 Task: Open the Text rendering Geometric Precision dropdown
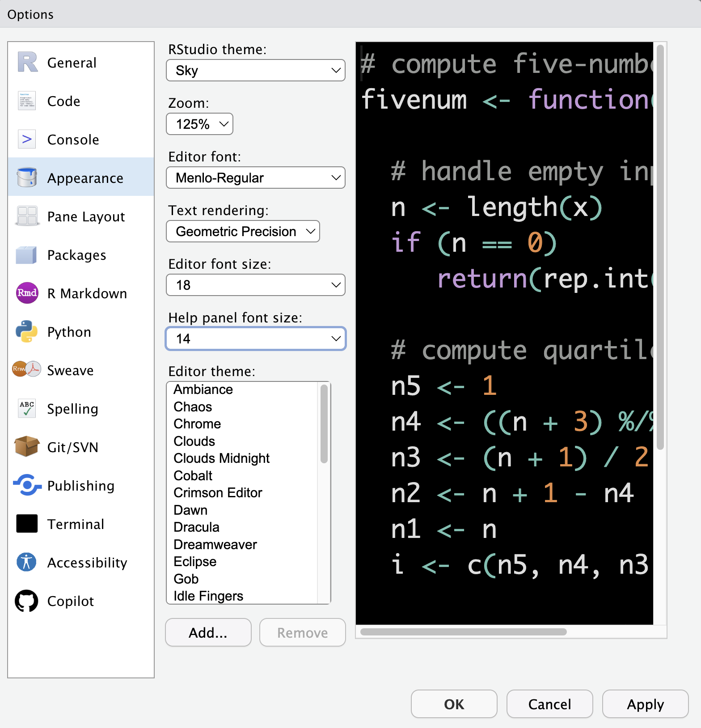(x=243, y=231)
